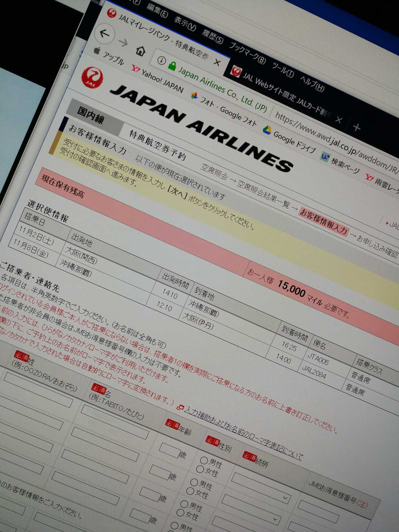399x532 pixels.
Task: Open the 検索ページ bookmark
Action: (x=340, y=163)
